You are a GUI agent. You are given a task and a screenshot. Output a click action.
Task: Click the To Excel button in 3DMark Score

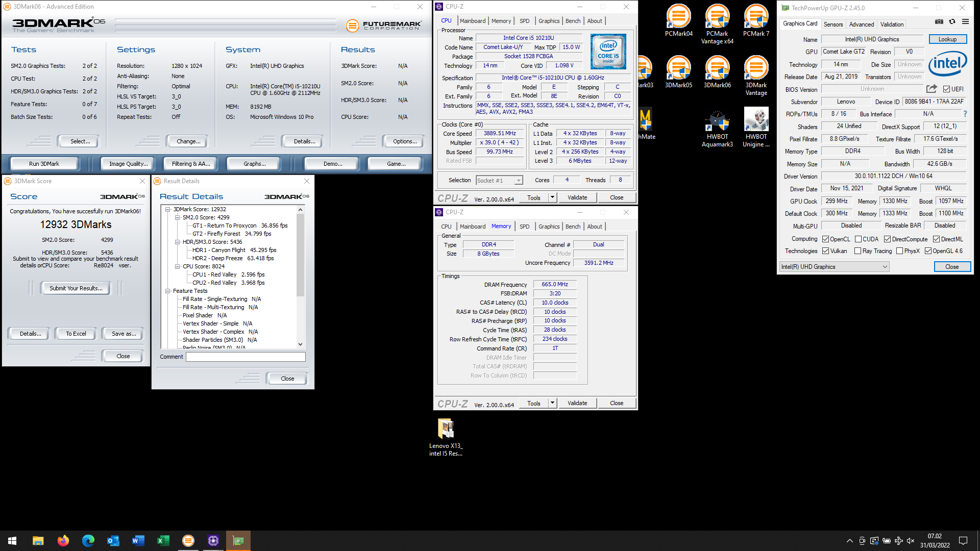click(x=76, y=334)
